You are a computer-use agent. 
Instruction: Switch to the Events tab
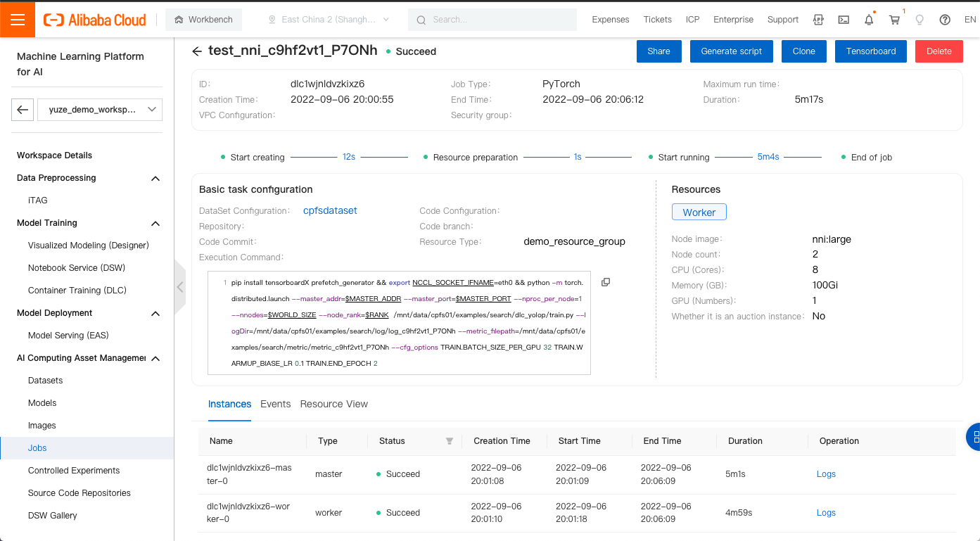pyautogui.click(x=275, y=404)
